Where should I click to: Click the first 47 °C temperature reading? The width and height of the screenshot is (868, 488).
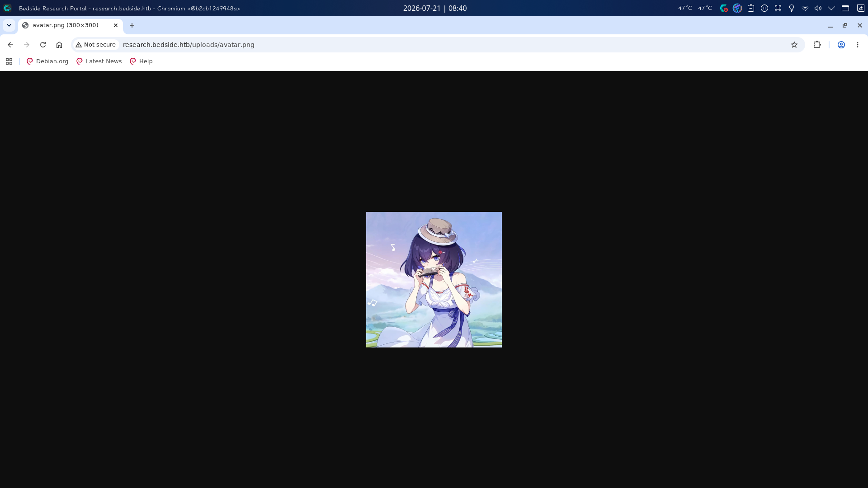[x=685, y=8]
